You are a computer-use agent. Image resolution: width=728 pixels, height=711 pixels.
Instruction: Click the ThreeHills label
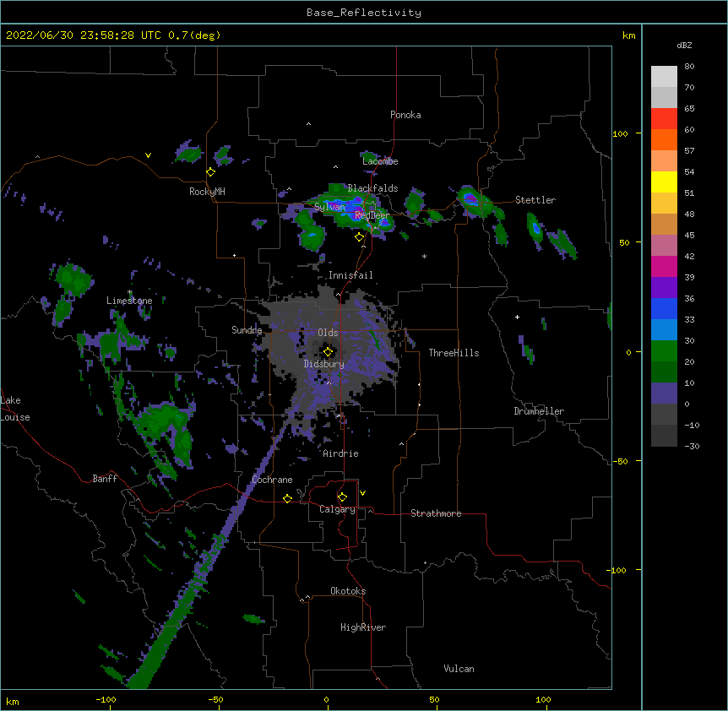454,353
